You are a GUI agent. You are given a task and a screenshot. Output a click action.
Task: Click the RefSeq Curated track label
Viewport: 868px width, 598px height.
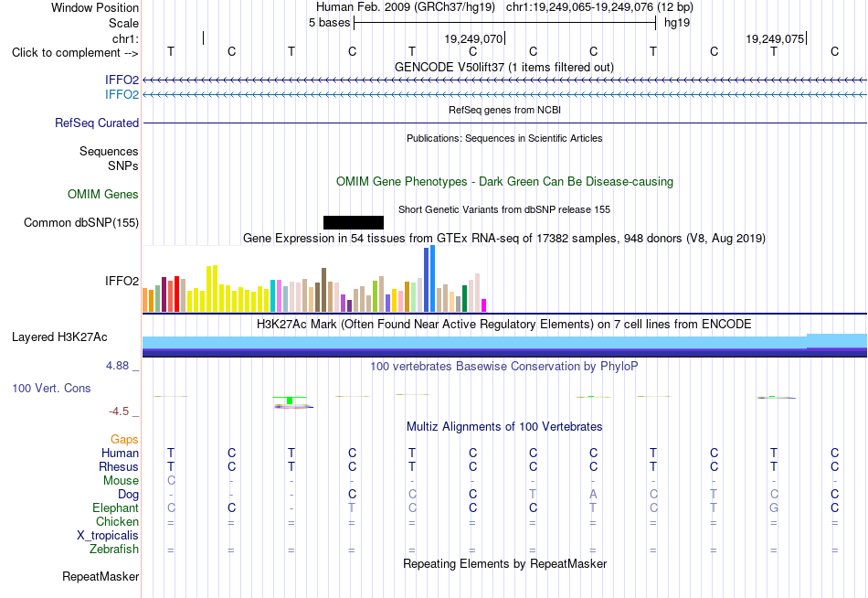tap(96, 123)
